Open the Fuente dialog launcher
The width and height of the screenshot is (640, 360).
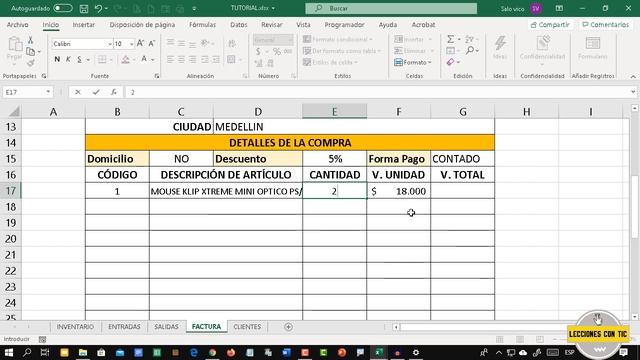pyautogui.click(x=156, y=76)
